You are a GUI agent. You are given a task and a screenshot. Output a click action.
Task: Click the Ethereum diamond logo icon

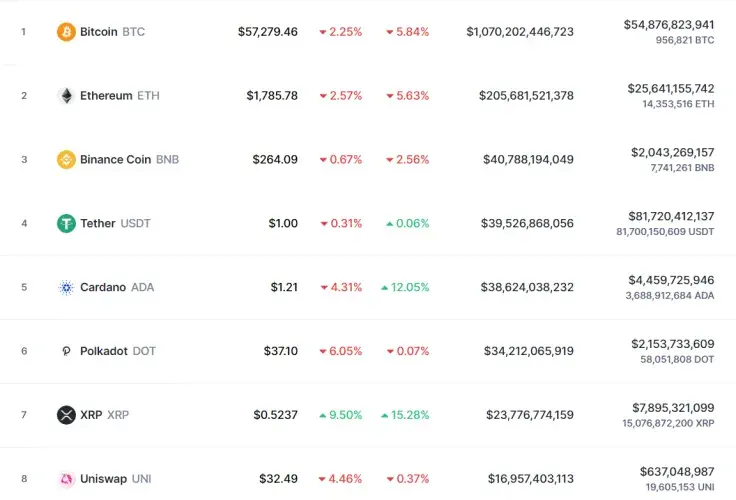66,96
